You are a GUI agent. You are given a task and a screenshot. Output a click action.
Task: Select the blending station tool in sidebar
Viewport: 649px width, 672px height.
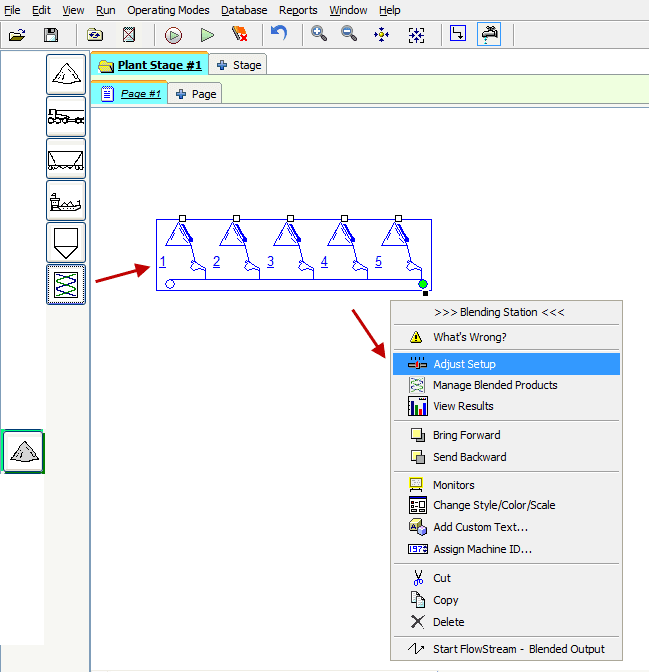(66, 285)
